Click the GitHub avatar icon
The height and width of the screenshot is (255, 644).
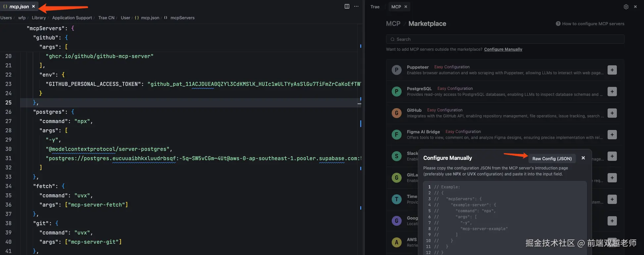tap(396, 113)
